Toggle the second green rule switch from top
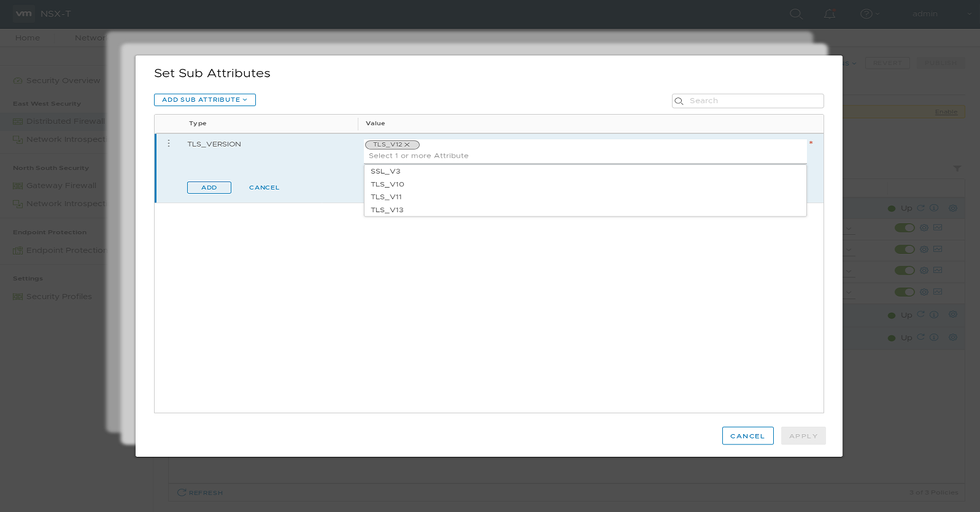This screenshot has width=980, height=512. pyautogui.click(x=904, y=250)
